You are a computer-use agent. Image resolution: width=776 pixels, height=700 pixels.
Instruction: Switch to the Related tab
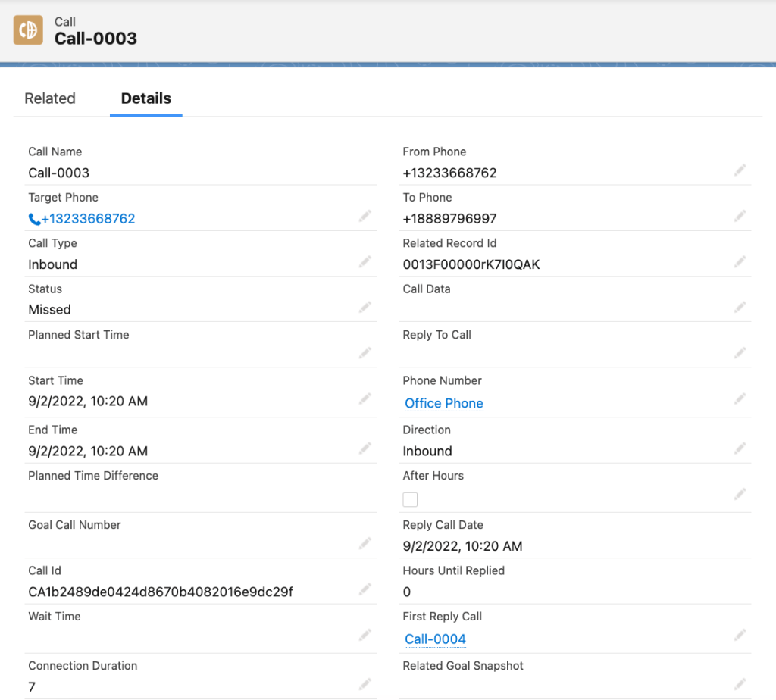click(50, 98)
